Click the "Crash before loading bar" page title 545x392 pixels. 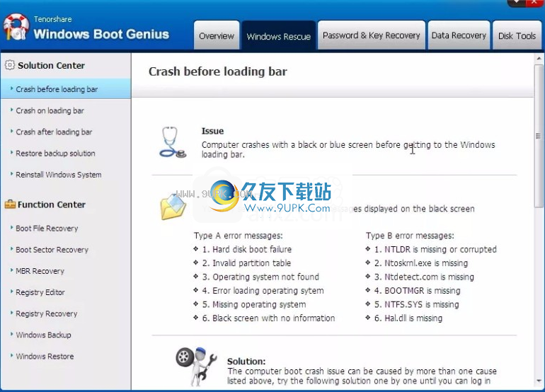coord(217,71)
